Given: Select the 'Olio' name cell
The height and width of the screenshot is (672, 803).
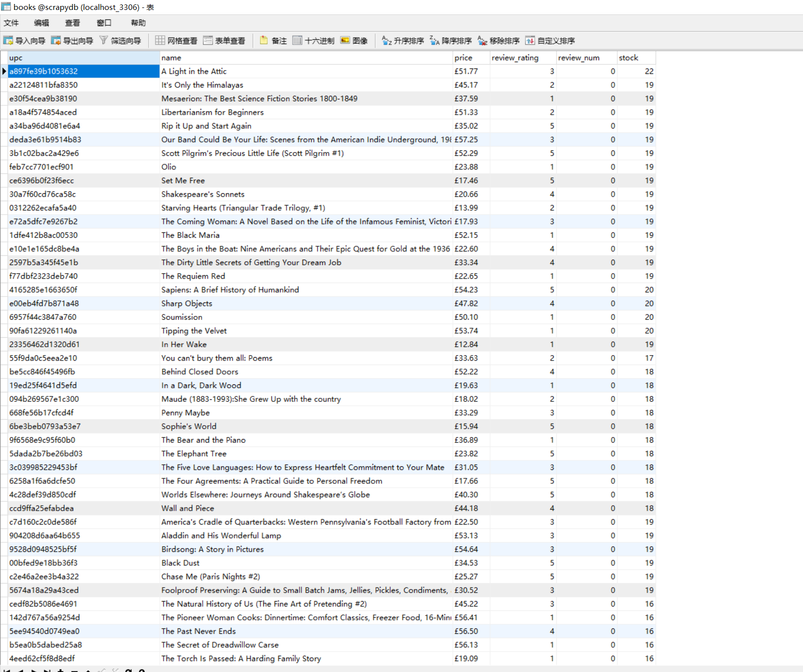Looking at the screenshot, I should coord(306,167).
